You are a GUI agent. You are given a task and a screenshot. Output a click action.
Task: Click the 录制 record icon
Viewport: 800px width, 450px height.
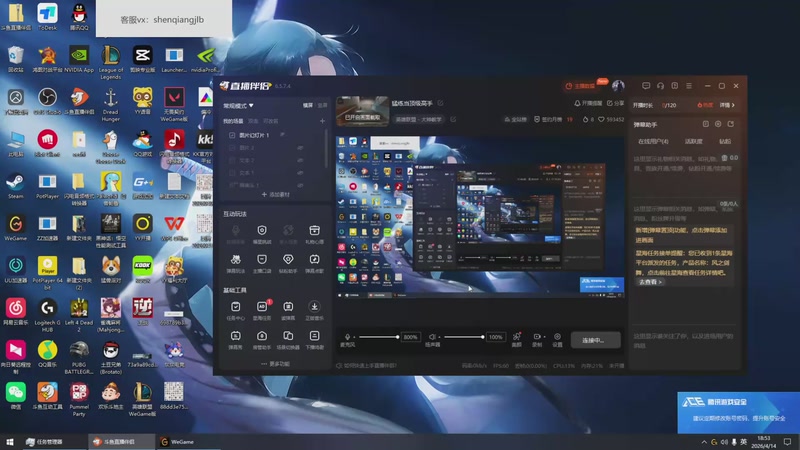pos(536,337)
